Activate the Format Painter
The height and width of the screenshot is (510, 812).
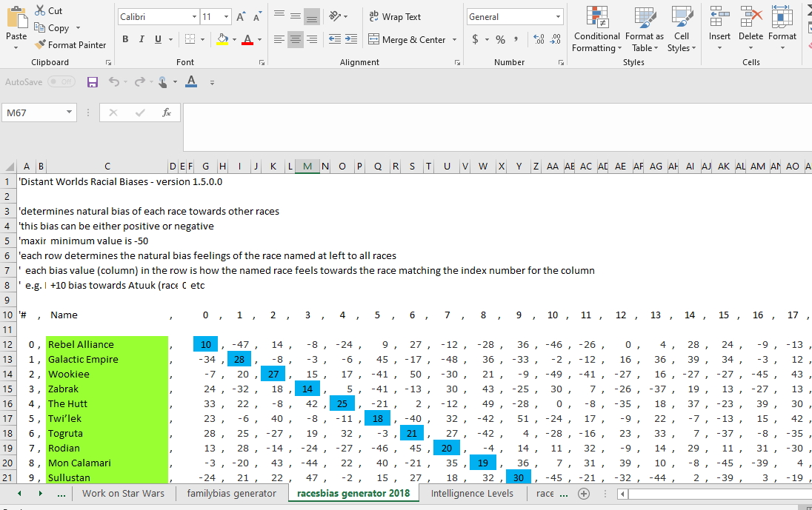tap(70, 44)
